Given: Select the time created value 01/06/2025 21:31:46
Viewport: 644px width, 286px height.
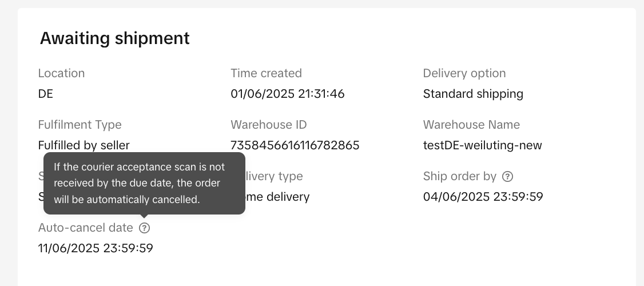Looking at the screenshot, I should tap(287, 94).
